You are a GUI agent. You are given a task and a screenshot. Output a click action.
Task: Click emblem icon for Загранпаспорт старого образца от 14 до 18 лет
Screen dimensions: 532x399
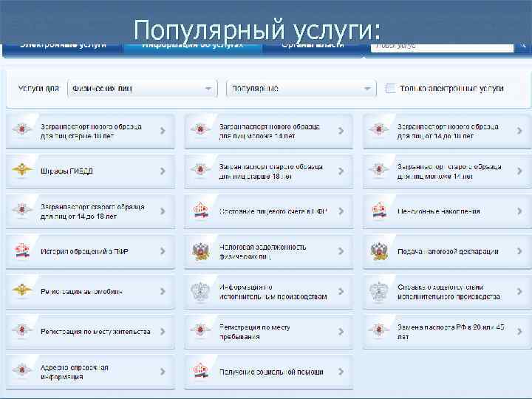(22, 209)
